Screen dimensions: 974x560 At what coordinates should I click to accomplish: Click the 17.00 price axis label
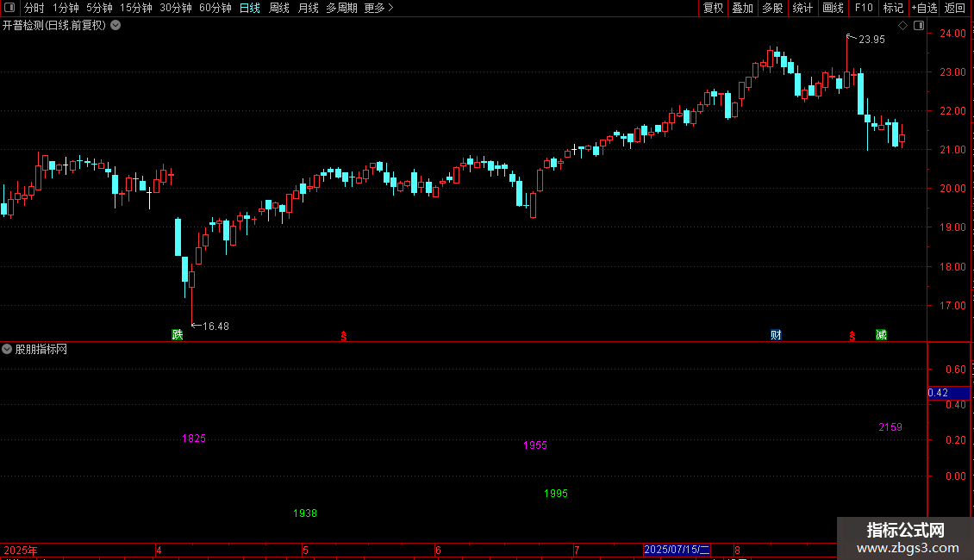click(952, 306)
